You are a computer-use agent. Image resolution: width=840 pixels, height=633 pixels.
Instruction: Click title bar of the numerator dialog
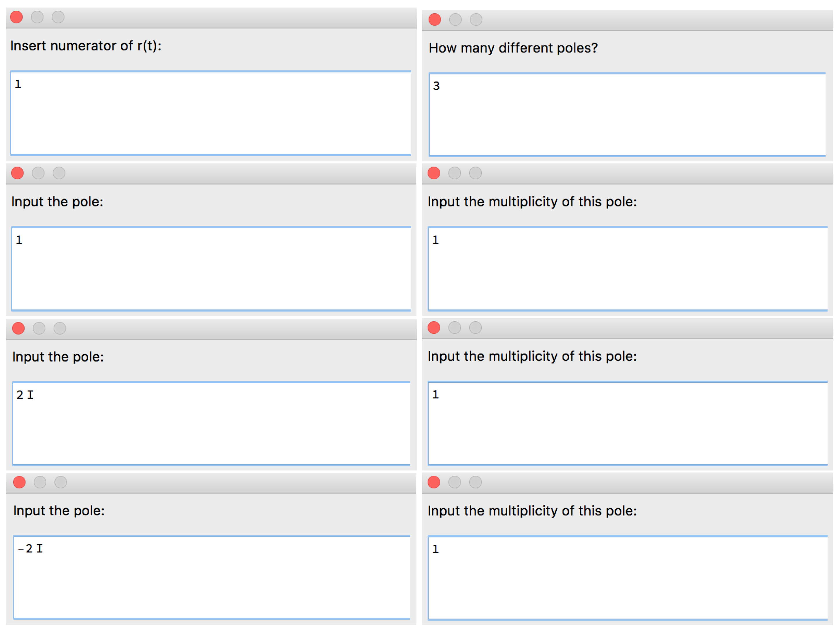coord(228,17)
